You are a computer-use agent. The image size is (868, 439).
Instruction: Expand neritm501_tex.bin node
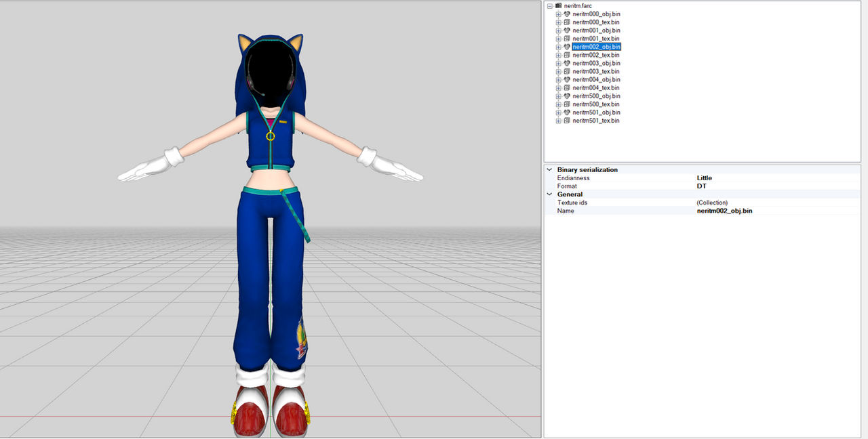click(559, 121)
